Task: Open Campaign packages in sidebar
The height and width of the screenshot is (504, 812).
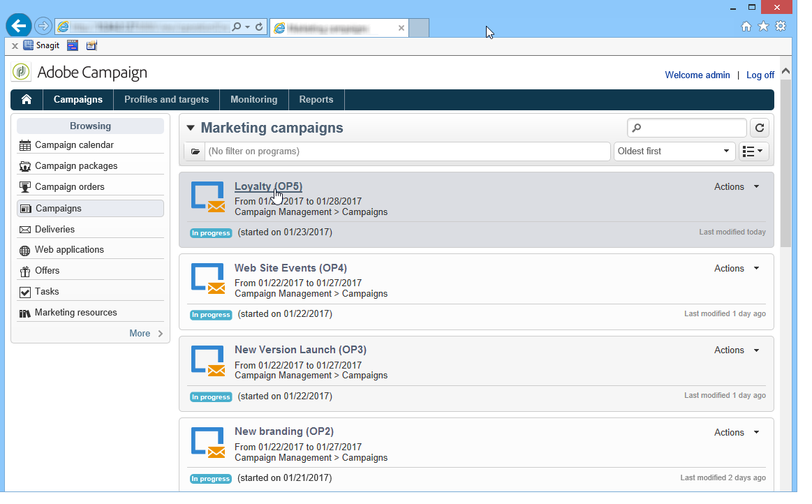Action: 90,165
